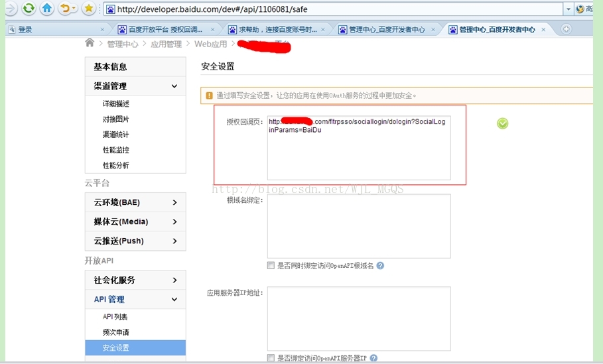Switch to the 百度开放平台 授权回调 tab
Screen dimensions: 603x364
point(165,29)
